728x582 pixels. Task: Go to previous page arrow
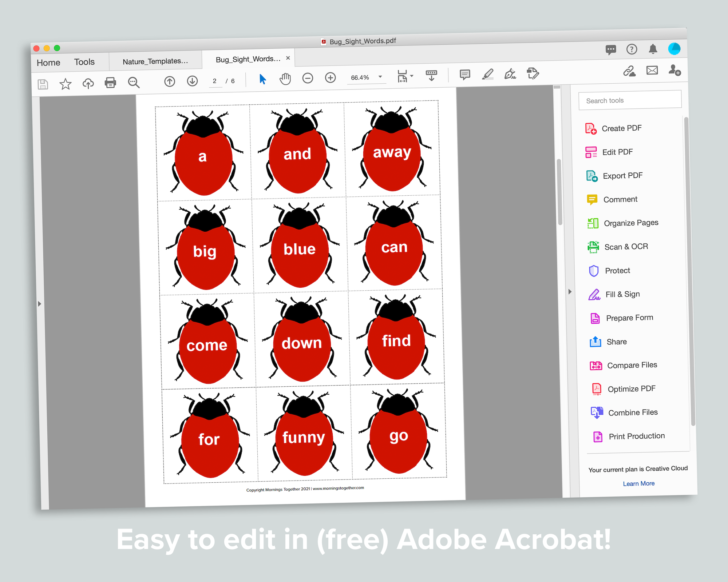coord(170,81)
